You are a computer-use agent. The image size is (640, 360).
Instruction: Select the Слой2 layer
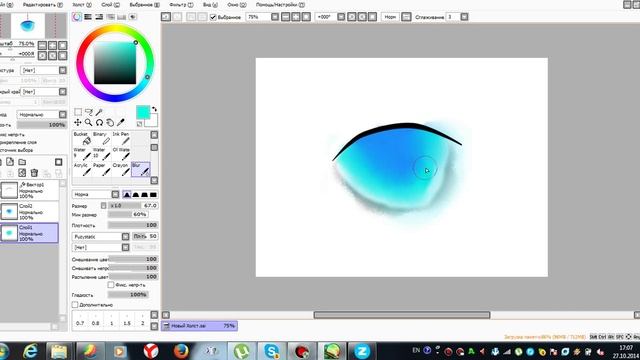[x=29, y=212]
